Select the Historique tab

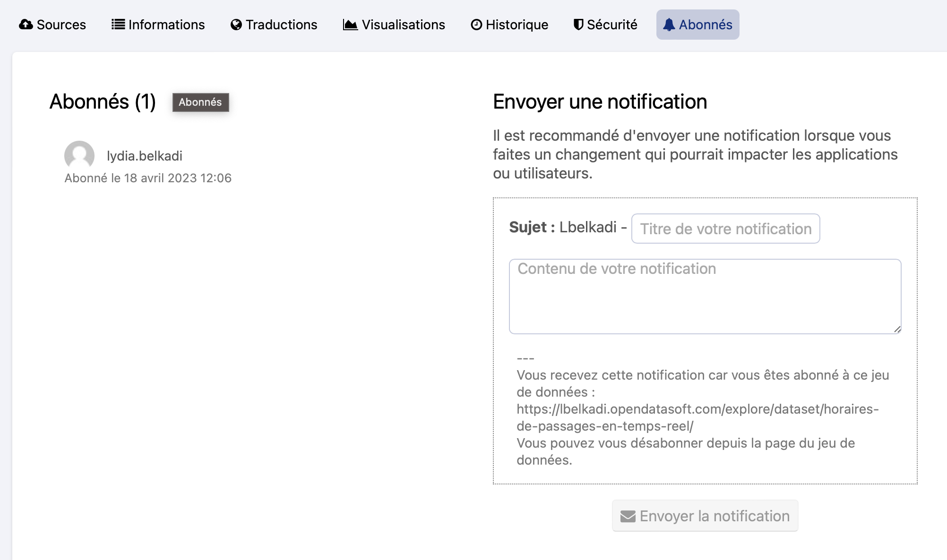coord(517,25)
